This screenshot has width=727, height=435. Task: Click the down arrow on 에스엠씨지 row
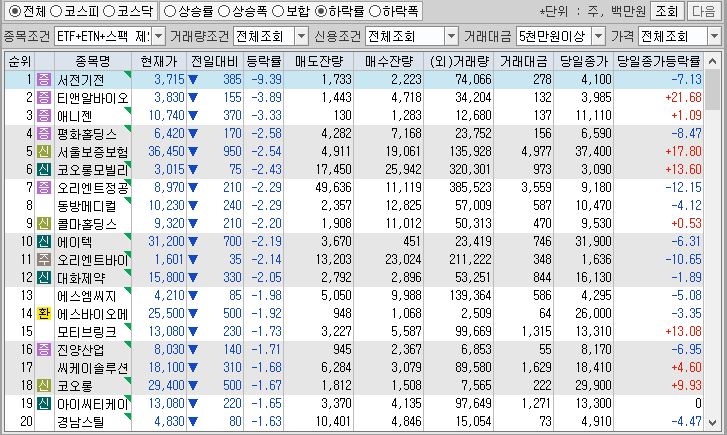point(193,295)
